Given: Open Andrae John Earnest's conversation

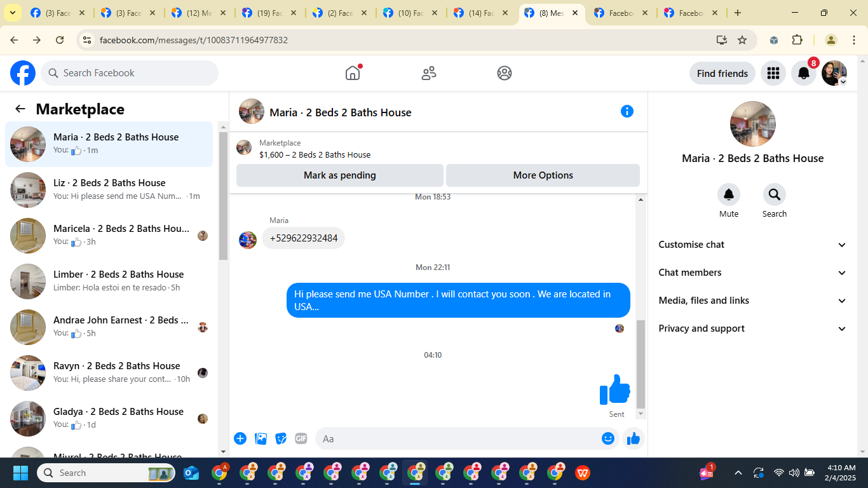Looking at the screenshot, I should click(x=109, y=327).
